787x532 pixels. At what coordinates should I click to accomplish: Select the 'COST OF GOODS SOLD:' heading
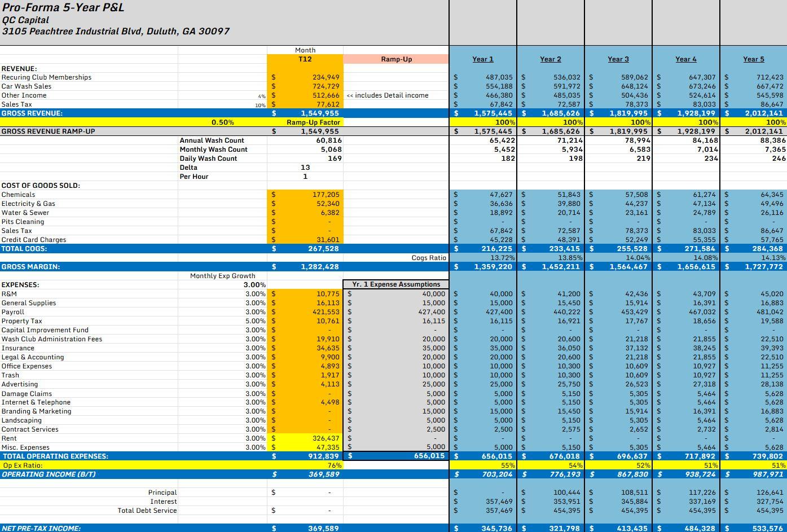click(x=41, y=186)
